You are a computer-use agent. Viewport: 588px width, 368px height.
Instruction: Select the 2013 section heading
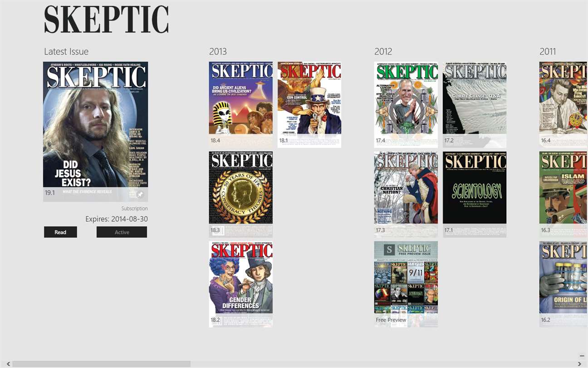point(218,51)
